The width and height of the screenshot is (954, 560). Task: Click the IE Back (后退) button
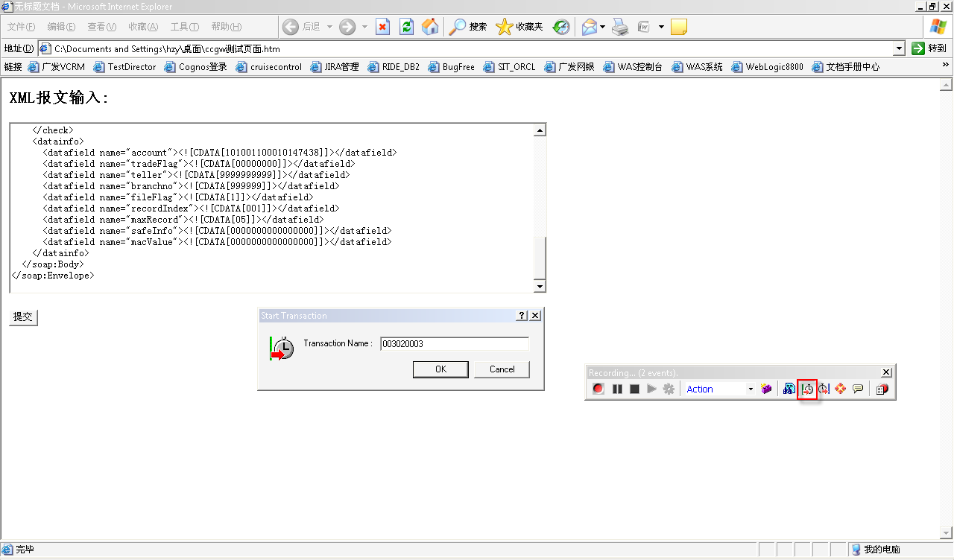coord(301,27)
